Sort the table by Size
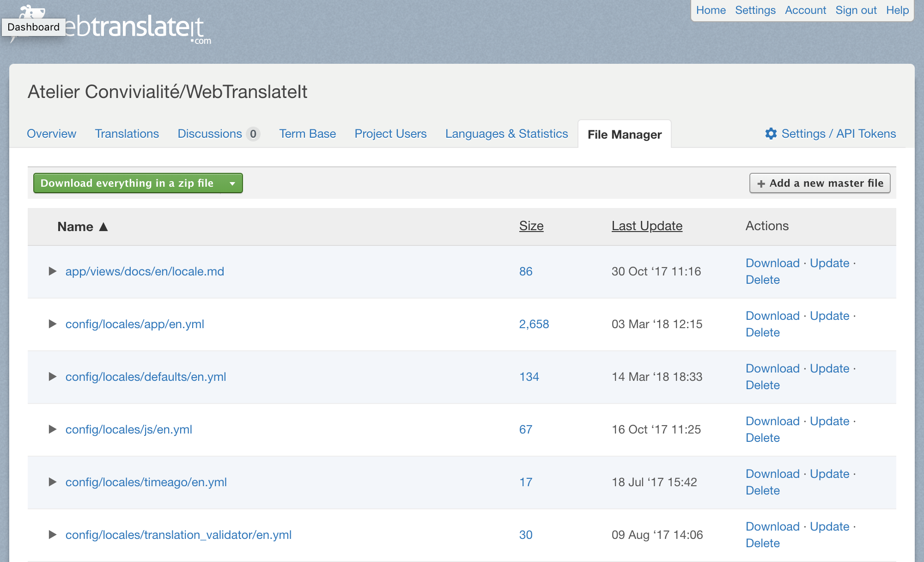Screen dimensions: 924x562 coord(531,226)
